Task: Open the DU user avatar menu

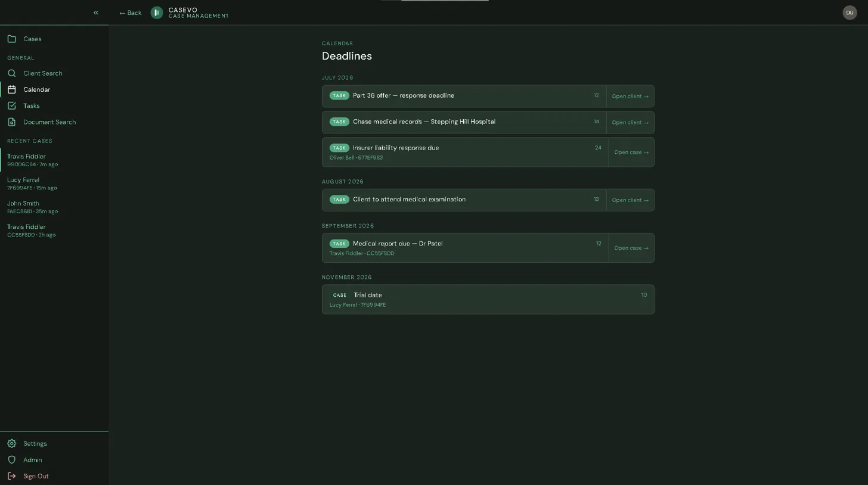Action: (x=850, y=13)
